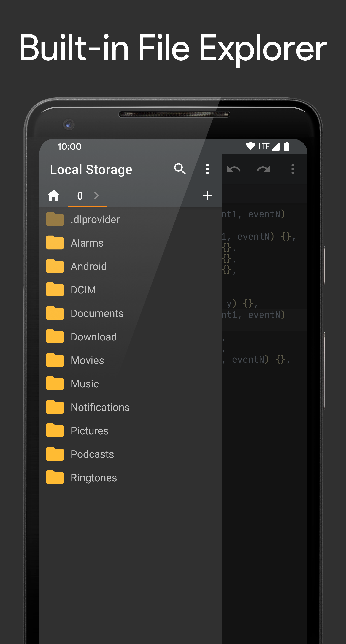Undo the last editor change
The image size is (346, 644).
coord(234,169)
